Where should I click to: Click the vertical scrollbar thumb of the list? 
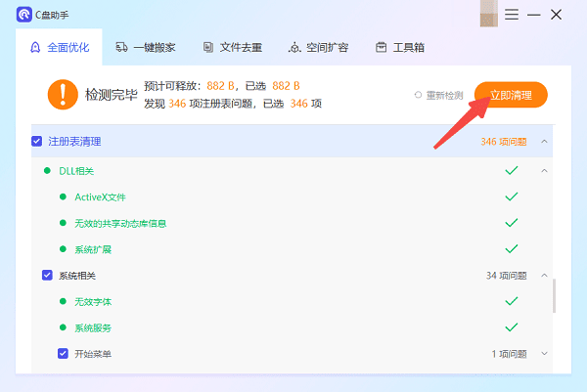(x=554, y=295)
